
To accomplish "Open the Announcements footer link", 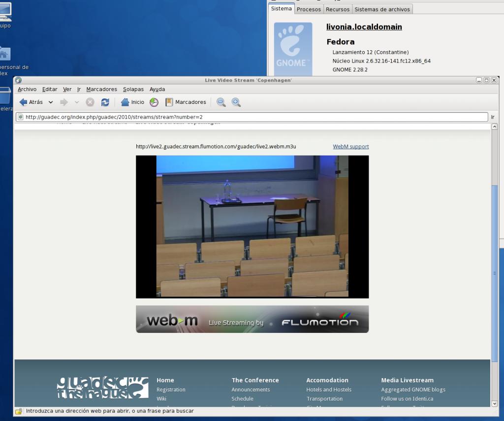I will [251, 389].
